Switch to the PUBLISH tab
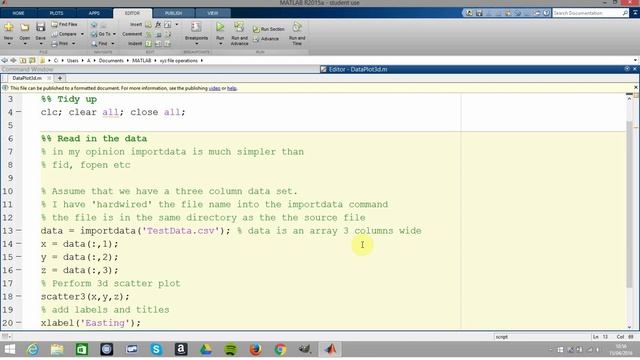The image size is (640, 360). 173,13
